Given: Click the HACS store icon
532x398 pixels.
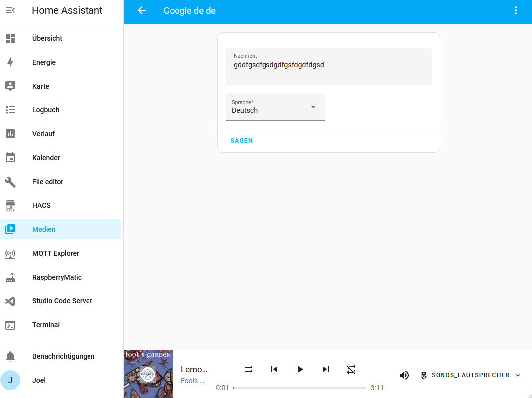Looking at the screenshot, I should click(x=10, y=206).
